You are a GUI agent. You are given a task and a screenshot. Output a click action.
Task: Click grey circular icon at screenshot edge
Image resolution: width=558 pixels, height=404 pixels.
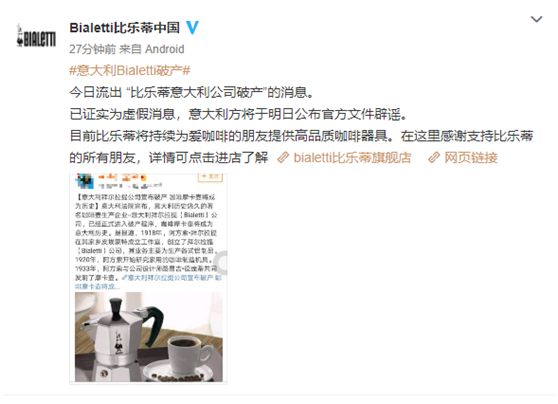coord(223,263)
